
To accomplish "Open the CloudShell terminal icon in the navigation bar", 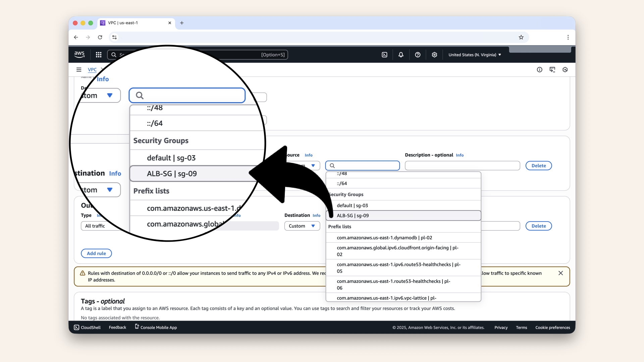I will [385, 55].
